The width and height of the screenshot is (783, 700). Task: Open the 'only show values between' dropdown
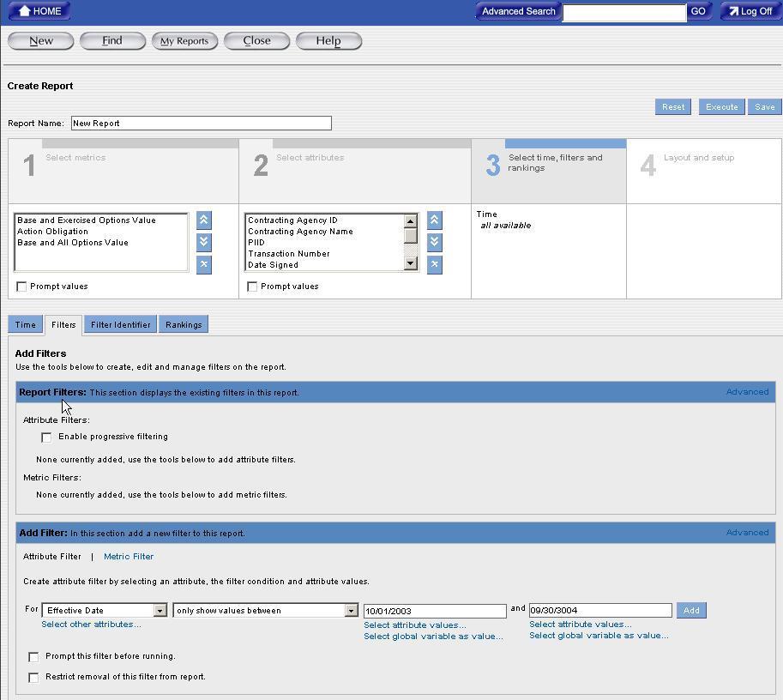coord(351,611)
